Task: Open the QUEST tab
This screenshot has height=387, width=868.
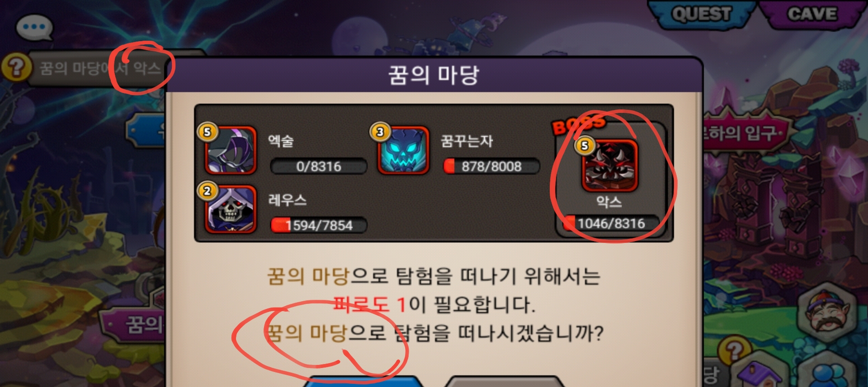Action: pos(701,14)
